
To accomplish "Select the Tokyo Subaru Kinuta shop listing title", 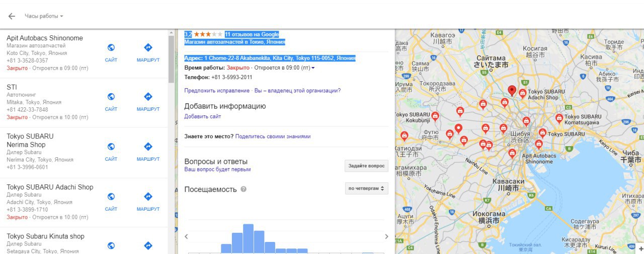I will coord(45,236).
